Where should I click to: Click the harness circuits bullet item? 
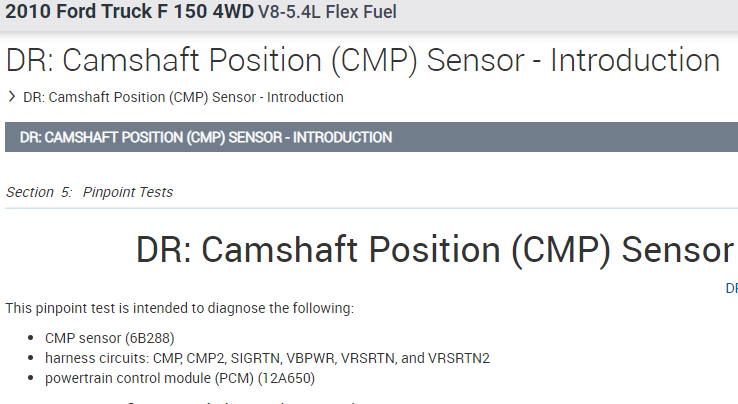(x=267, y=358)
